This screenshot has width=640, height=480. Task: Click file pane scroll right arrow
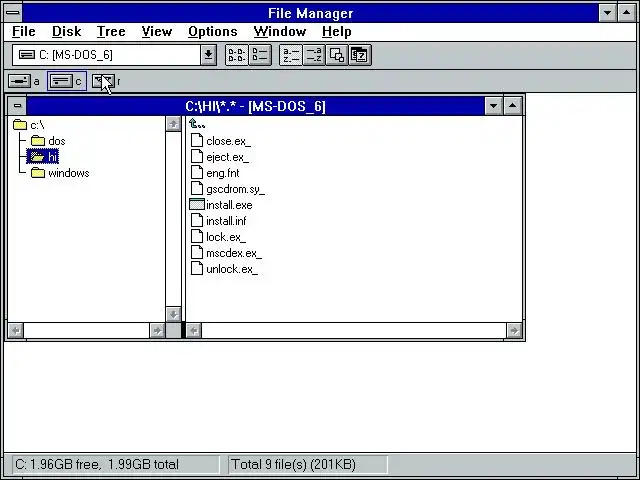[514, 330]
